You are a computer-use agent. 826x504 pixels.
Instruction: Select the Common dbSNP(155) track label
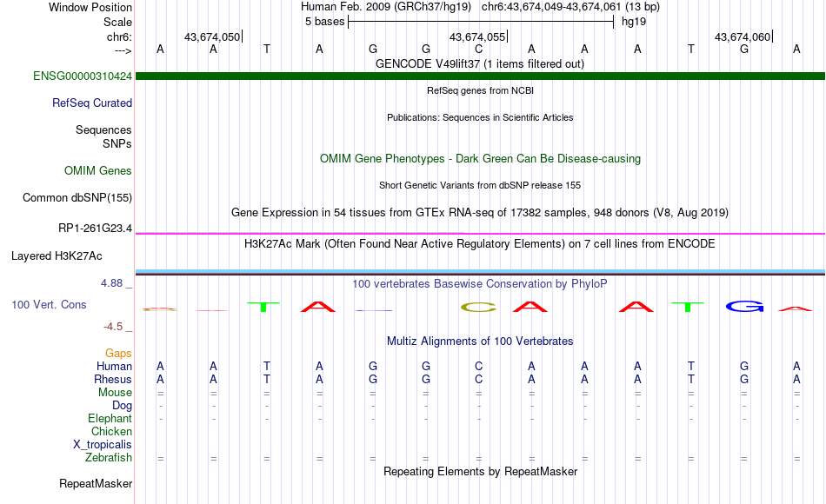77,197
